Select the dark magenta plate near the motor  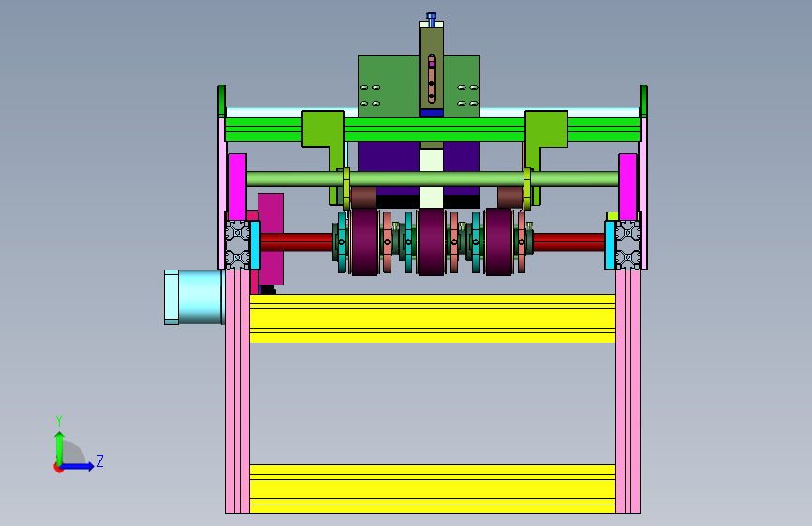[271, 240]
